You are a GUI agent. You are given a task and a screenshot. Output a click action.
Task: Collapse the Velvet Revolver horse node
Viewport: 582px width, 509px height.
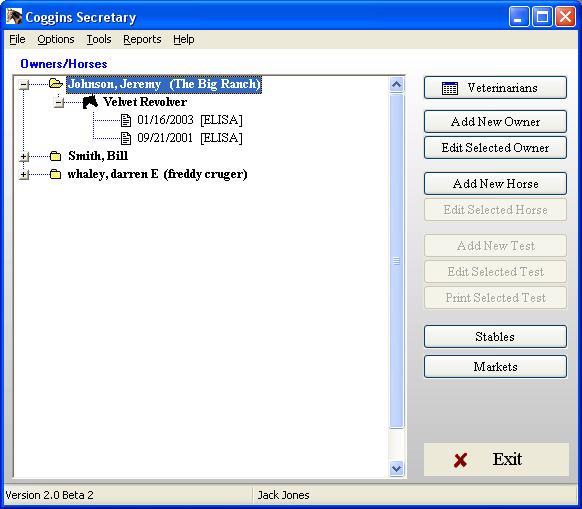coord(59,102)
